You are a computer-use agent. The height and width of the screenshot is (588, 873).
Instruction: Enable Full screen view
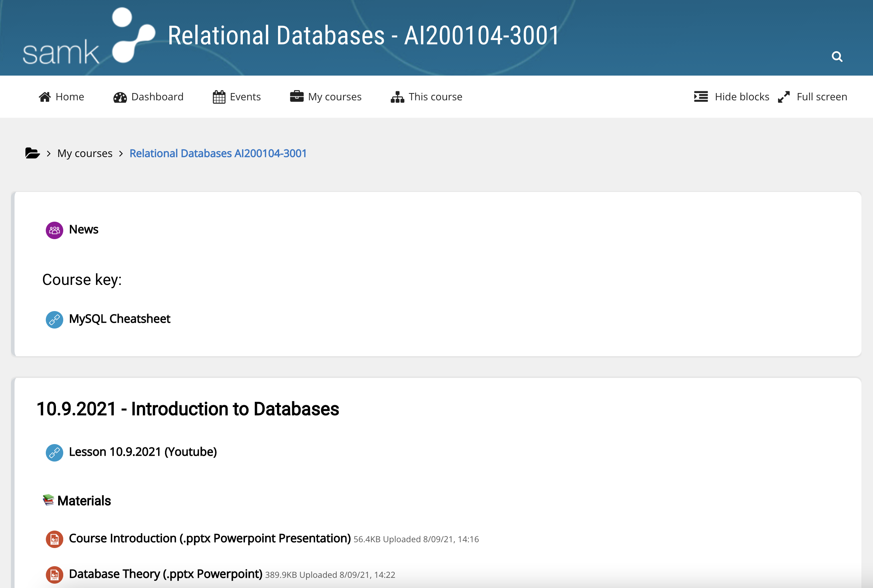[813, 96]
